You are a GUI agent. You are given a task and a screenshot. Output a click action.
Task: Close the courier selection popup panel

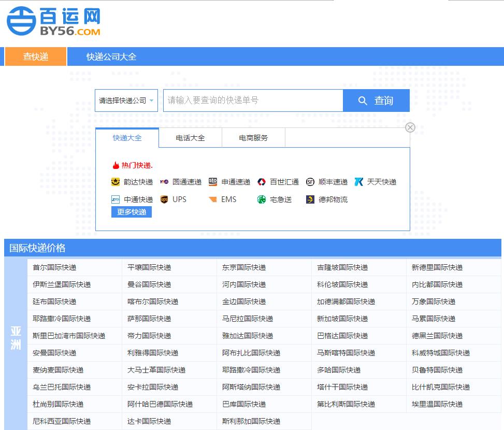[x=410, y=127]
